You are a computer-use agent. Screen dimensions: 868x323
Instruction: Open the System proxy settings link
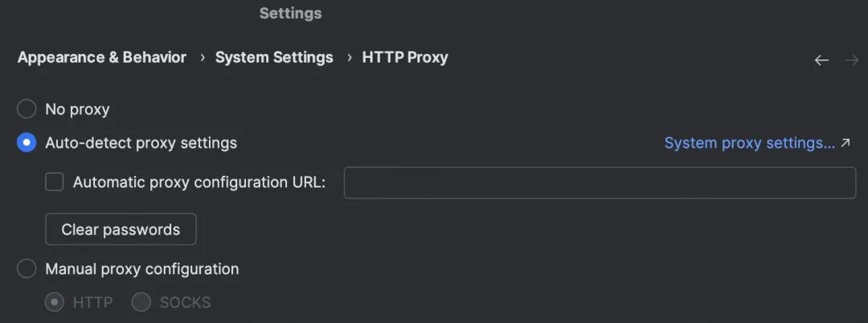click(749, 143)
